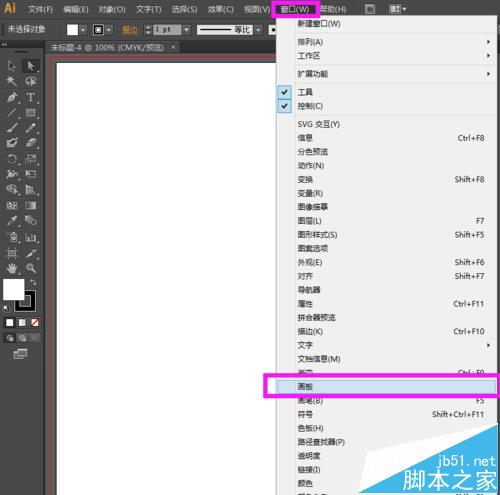Reset to default fill and stroke
The height and width of the screenshot is (495, 500).
coord(6,309)
